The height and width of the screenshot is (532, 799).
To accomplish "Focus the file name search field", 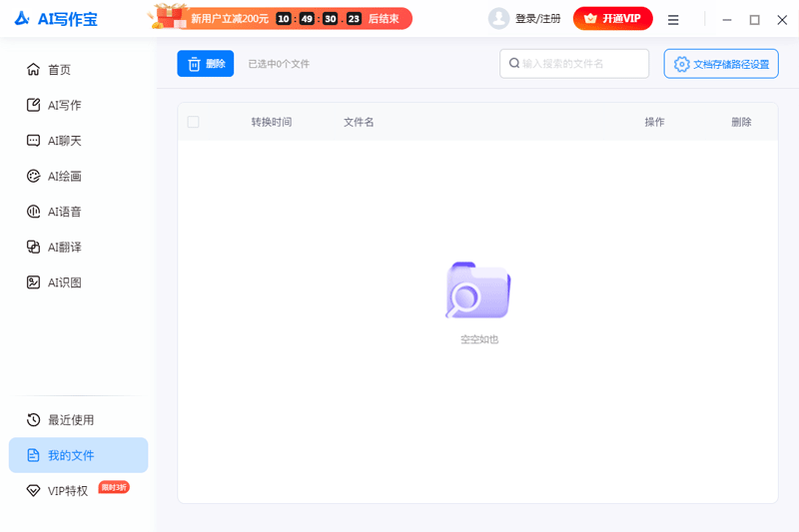I will click(x=574, y=64).
